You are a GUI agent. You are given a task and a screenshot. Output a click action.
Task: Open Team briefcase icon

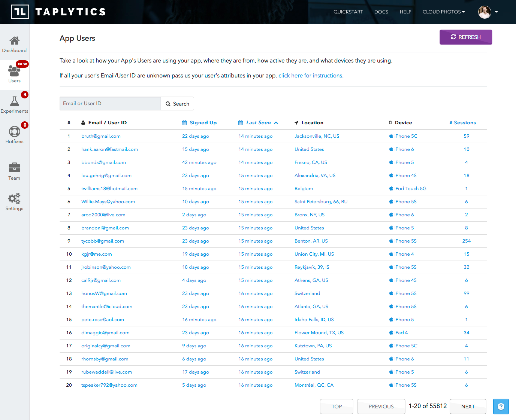point(14,168)
